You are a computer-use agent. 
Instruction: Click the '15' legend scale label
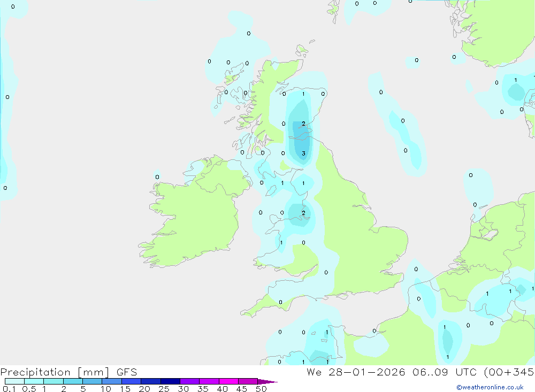(x=125, y=389)
